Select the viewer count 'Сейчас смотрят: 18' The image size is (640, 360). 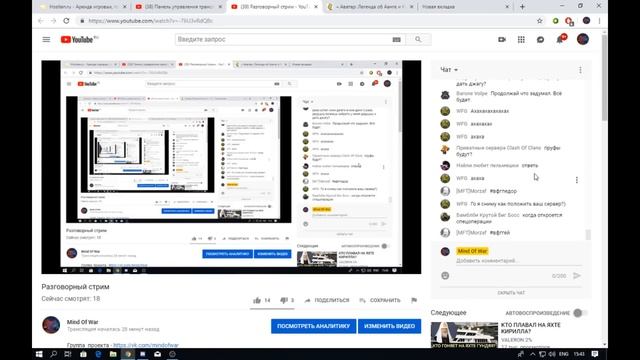pyautogui.click(x=71, y=299)
